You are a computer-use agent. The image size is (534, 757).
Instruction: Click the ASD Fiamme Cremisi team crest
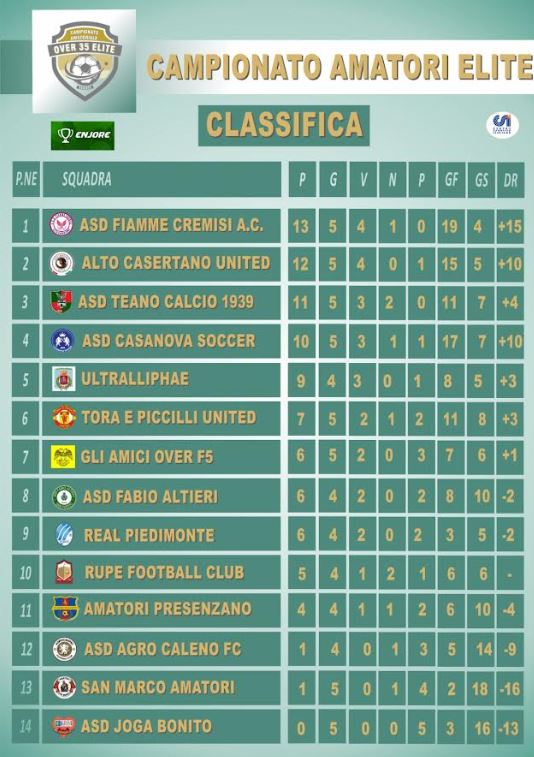[61, 224]
